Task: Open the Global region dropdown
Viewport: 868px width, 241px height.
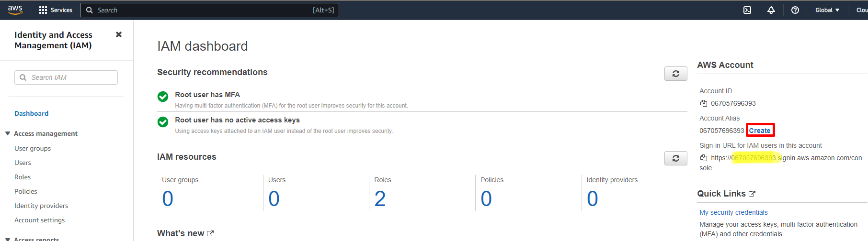Action: 827,10
